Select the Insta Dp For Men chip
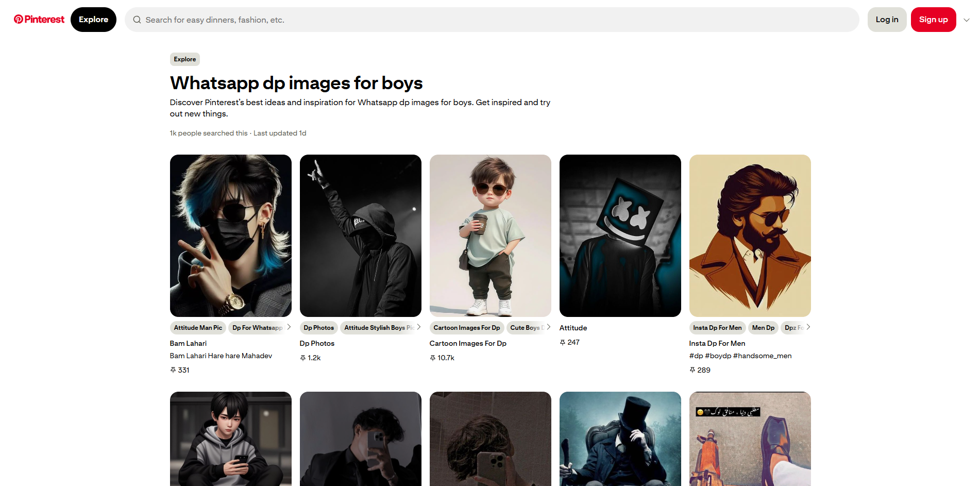This screenshot has height=486, width=980. [x=717, y=328]
